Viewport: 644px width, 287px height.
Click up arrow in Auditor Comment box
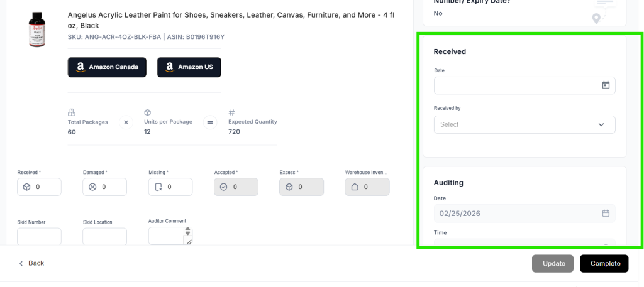187,229
